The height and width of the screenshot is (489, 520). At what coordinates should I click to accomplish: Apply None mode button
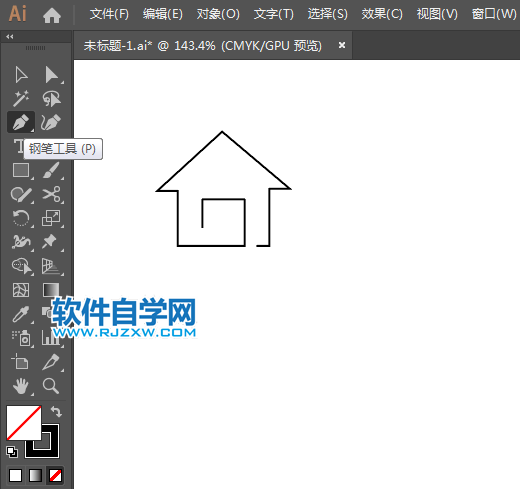click(55, 475)
